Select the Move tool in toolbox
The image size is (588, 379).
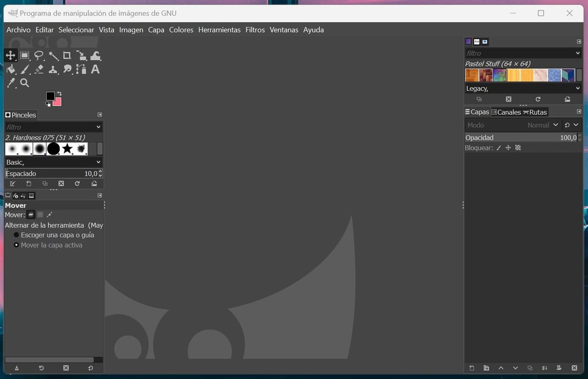point(10,55)
